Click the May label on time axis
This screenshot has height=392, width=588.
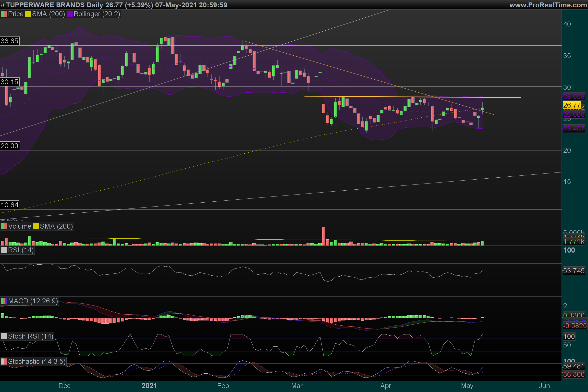[x=467, y=386]
